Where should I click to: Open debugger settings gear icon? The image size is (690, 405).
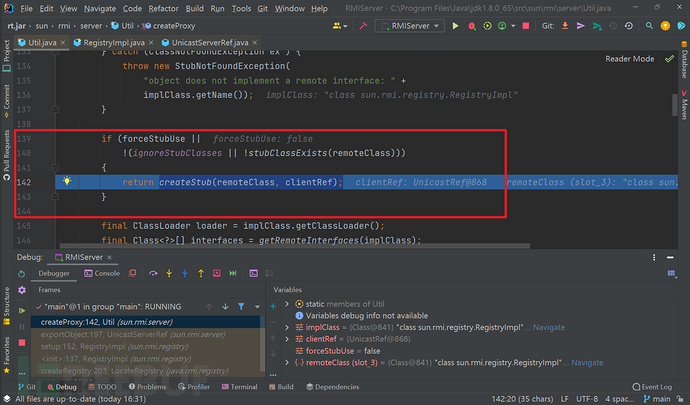tap(22, 290)
